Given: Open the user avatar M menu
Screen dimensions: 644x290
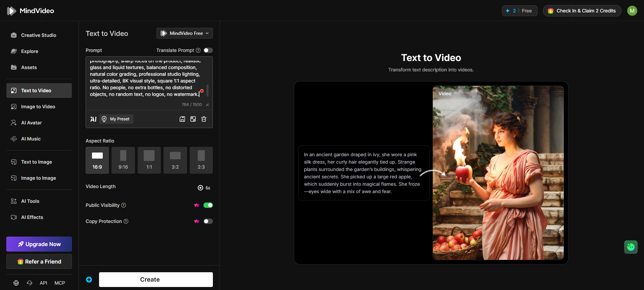Looking at the screenshot, I should [x=632, y=11].
